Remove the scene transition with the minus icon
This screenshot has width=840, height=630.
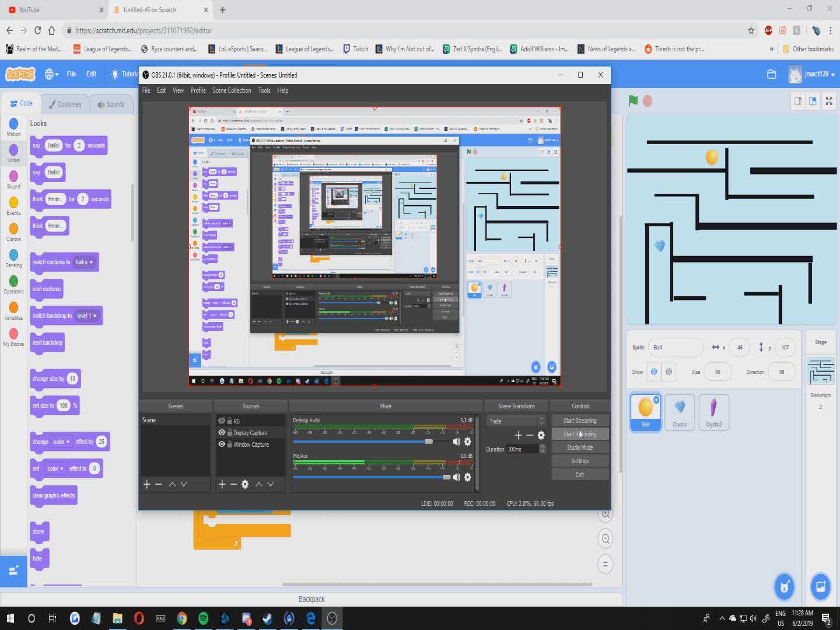tap(530, 435)
